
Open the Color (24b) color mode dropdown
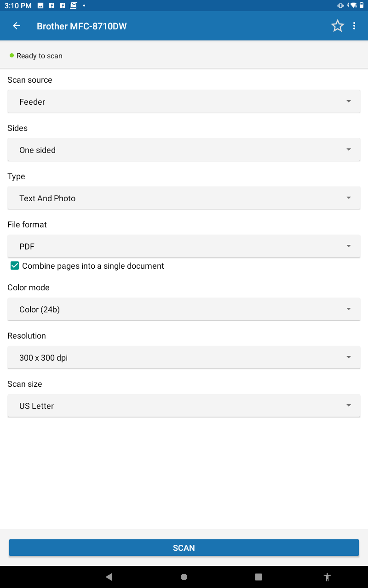184,309
